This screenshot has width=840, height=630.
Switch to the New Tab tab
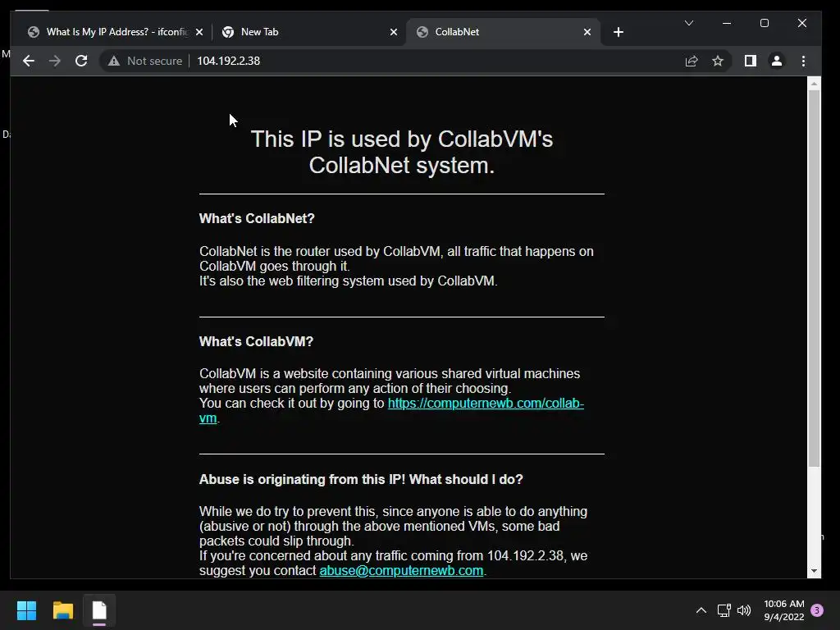tap(310, 32)
